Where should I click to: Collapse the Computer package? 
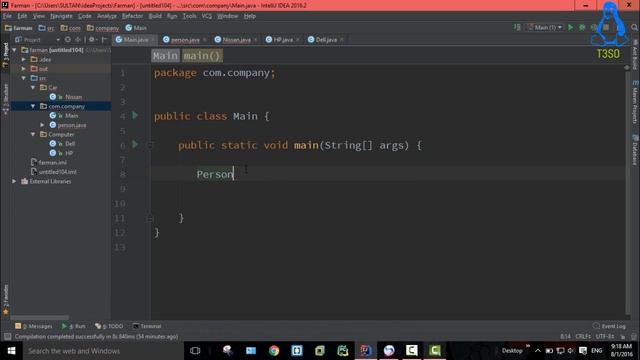[x=33, y=134]
